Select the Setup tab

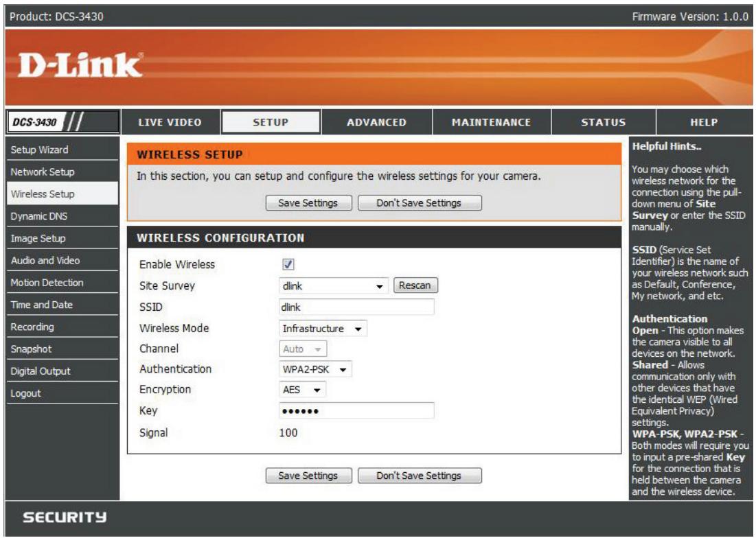tap(271, 122)
